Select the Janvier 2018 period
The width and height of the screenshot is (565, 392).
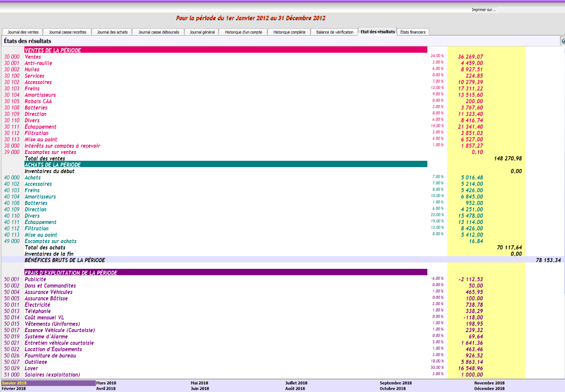click(x=14, y=383)
